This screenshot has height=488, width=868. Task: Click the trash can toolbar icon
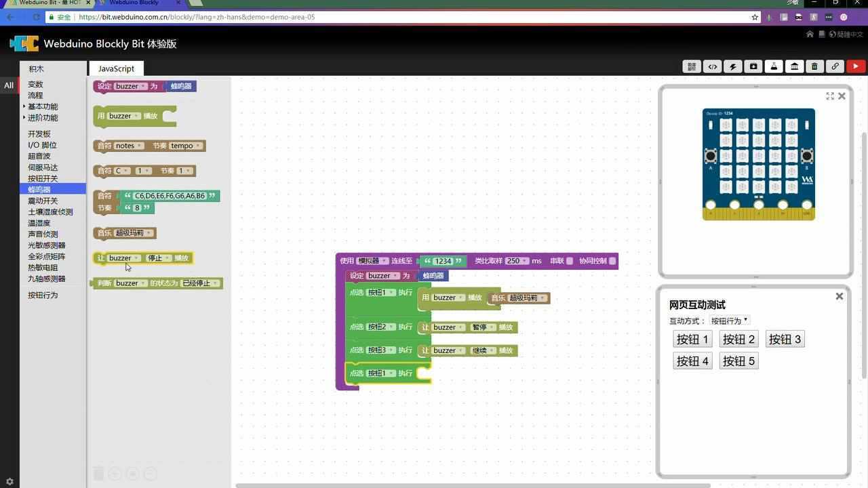pyautogui.click(x=814, y=66)
